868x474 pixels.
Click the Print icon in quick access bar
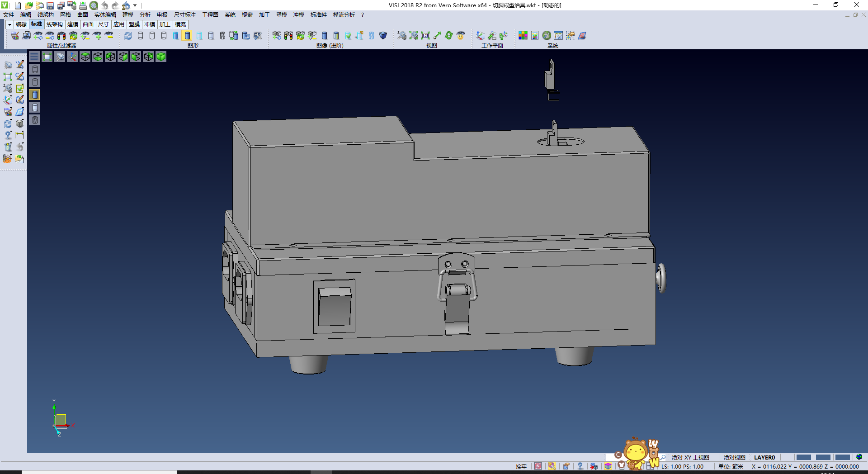(x=83, y=5)
